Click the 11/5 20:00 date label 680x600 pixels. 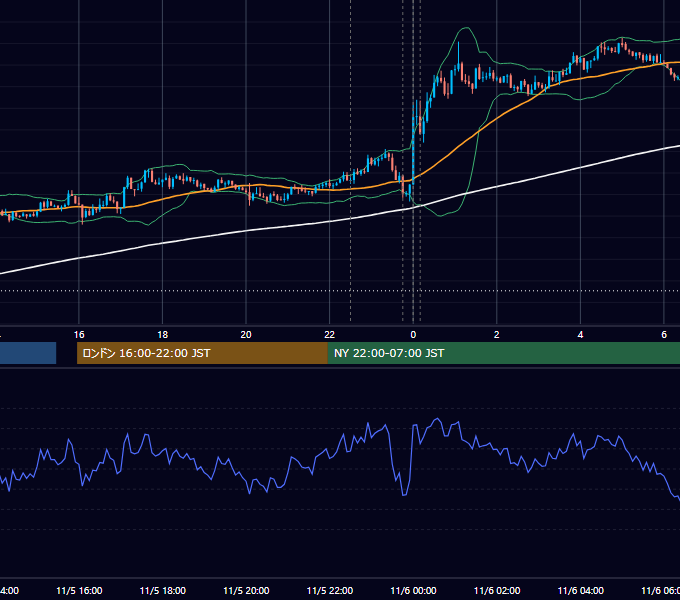coord(246,591)
